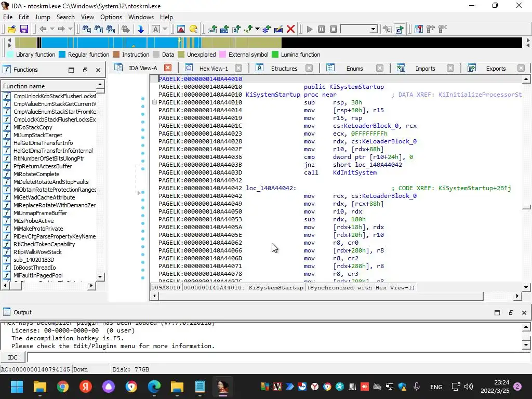Close the Hex View-1 tab

[x=238, y=68]
